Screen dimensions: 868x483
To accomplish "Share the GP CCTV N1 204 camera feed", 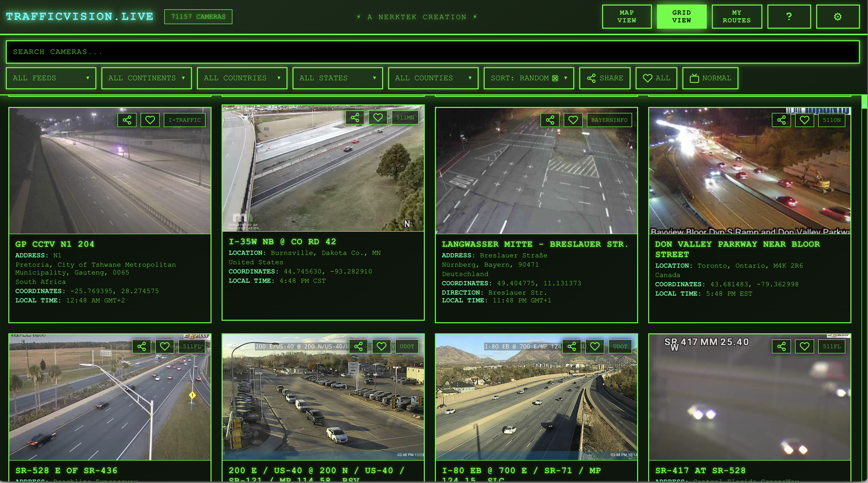I will click(127, 120).
